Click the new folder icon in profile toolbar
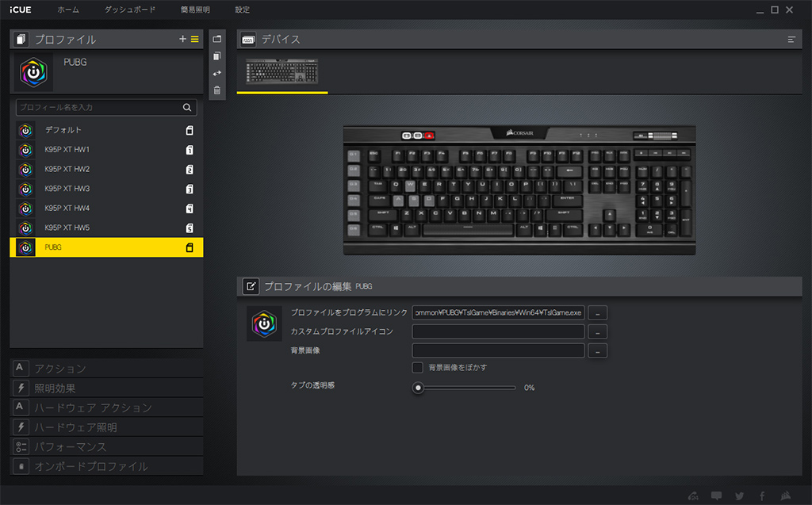 pyautogui.click(x=217, y=39)
